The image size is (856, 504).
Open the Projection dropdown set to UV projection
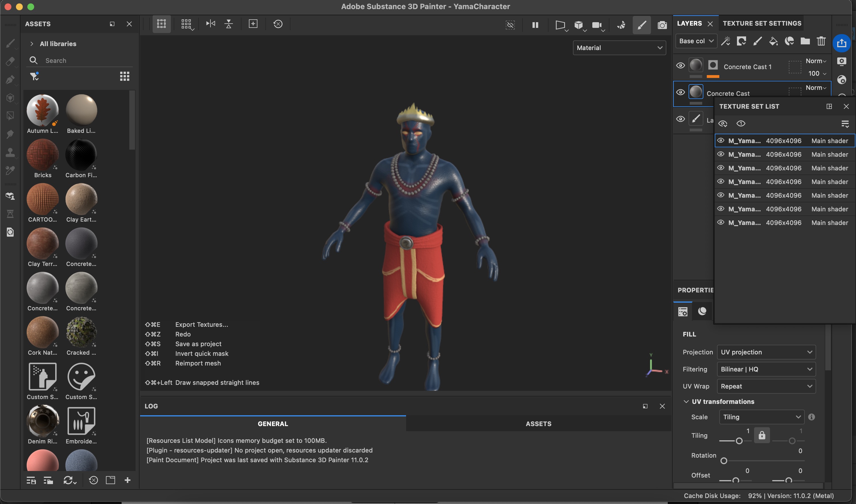click(766, 352)
